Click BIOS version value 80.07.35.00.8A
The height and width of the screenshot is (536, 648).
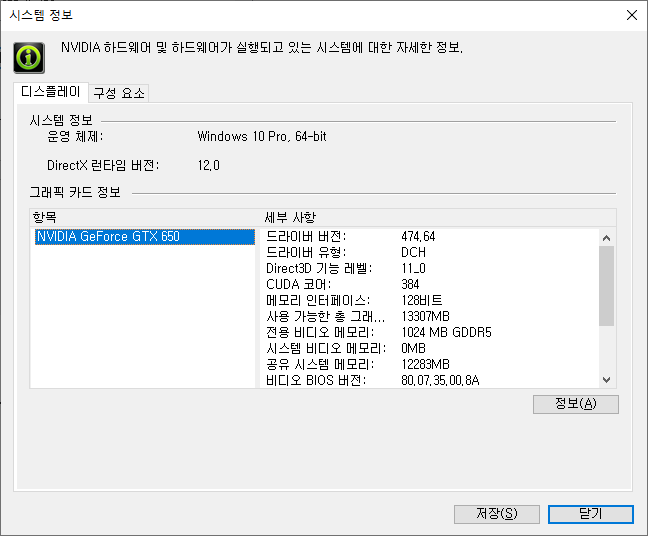(x=440, y=380)
